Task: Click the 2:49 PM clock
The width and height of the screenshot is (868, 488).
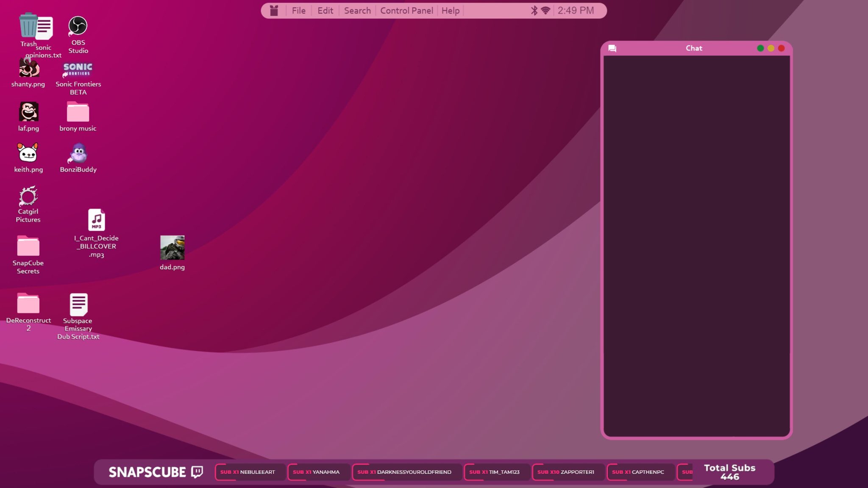Action: [x=576, y=11]
